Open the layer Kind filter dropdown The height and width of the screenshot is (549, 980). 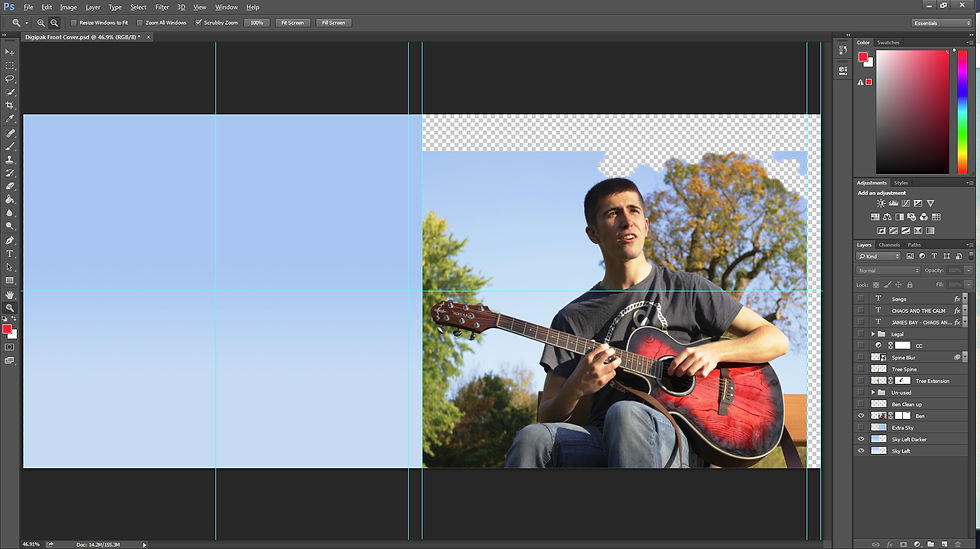878,256
